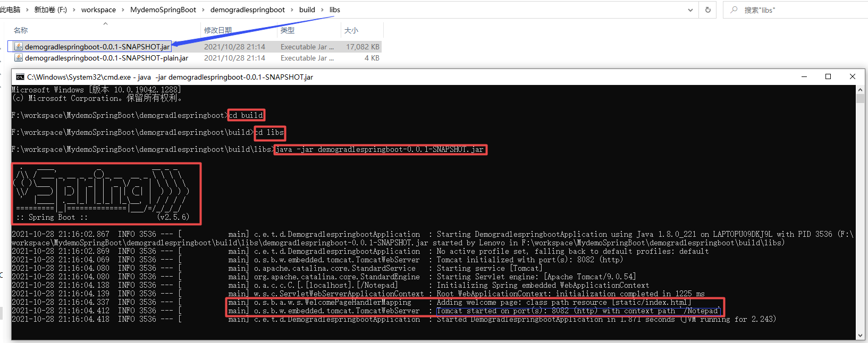Go to 'demogradlespringboot' breadcrumb folder

(248, 10)
